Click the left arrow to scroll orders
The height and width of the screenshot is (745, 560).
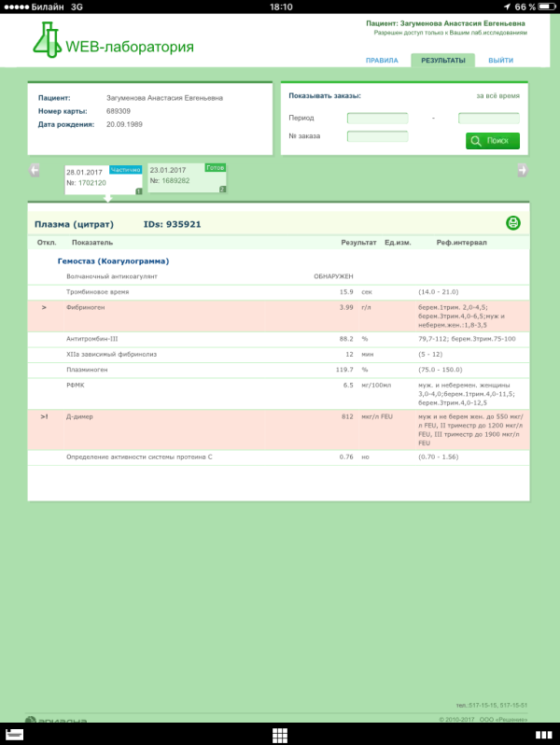point(35,170)
